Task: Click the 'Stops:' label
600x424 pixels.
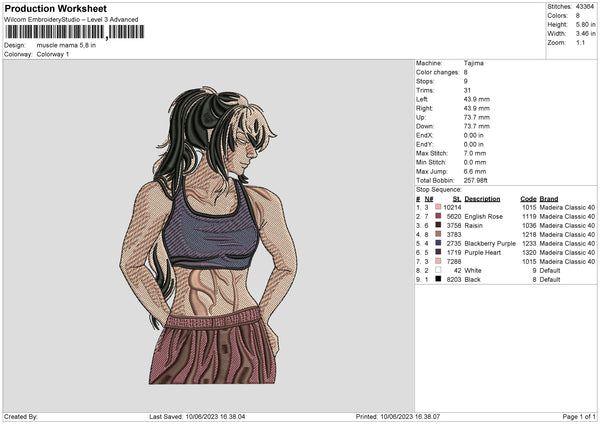Action: coord(425,81)
